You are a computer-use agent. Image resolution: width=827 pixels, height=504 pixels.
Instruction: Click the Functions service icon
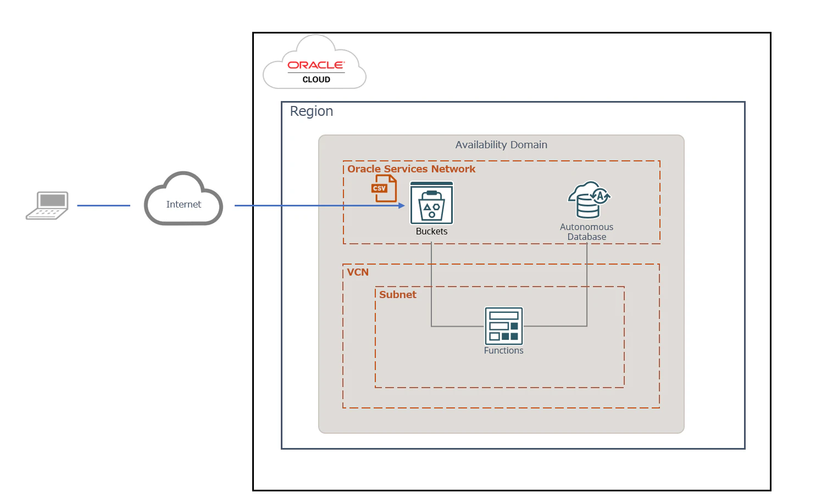click(504, 326)
